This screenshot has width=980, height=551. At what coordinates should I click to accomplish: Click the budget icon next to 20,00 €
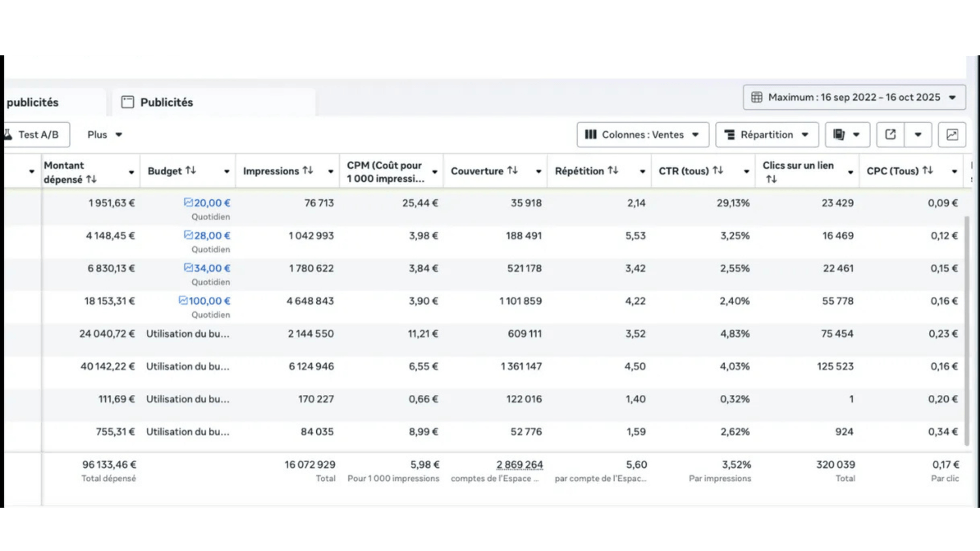[x=188, y=202]
